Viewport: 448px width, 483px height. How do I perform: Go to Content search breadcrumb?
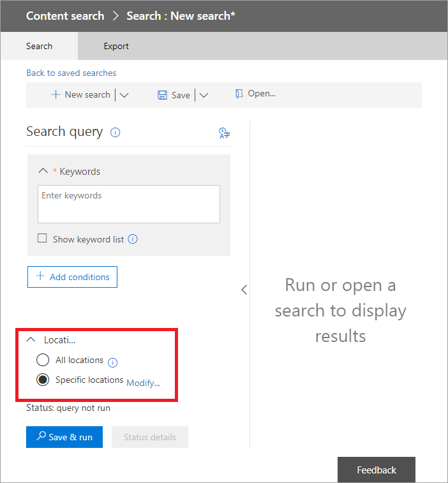point(65,16)
